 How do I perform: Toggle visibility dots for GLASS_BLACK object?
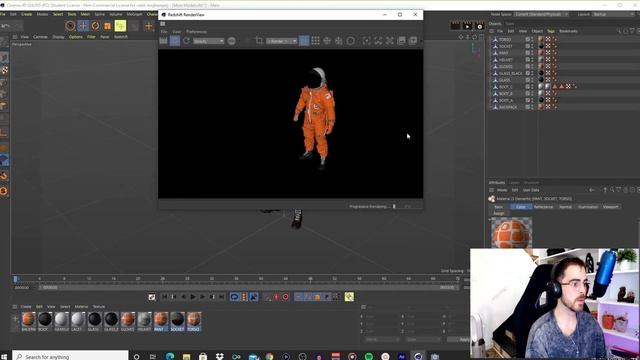pos(532,73)
